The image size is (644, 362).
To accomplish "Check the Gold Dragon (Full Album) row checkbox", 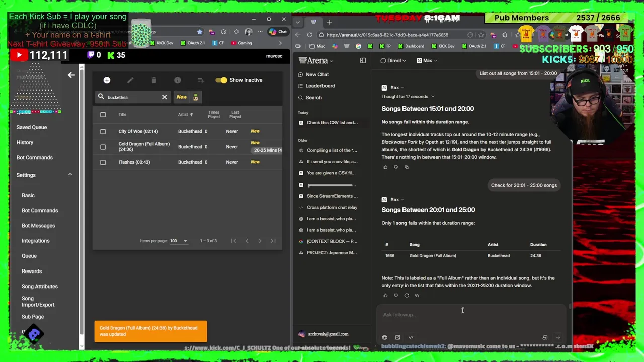I will [103, 147].
